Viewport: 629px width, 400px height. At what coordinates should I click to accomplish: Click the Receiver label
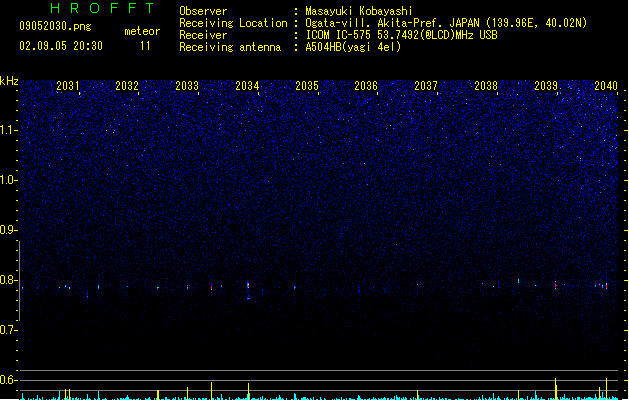coord(203,35)
